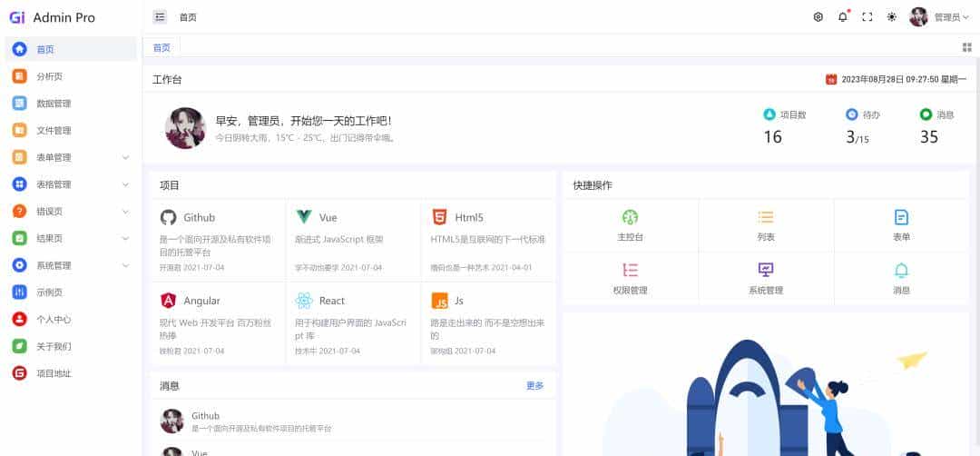Open the 管理员 user dropdown

click(951, 17)
